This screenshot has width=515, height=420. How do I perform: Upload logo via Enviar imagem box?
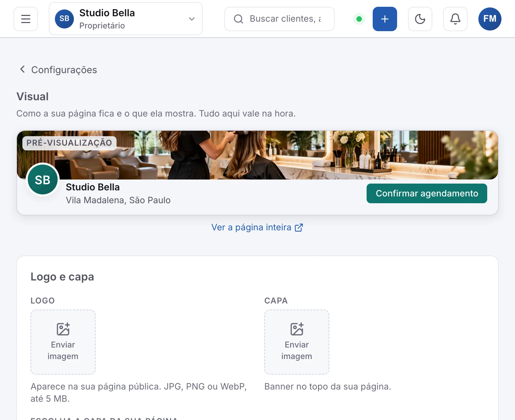click(63, 342)
